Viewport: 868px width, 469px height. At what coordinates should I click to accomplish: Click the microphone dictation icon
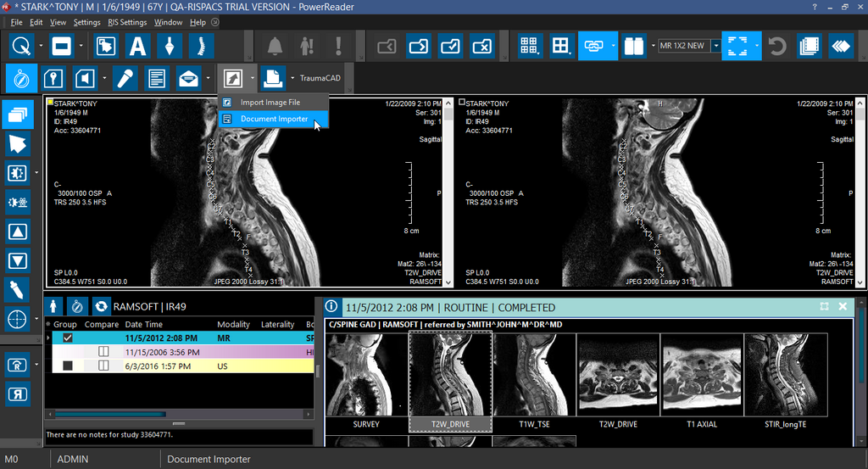tap(125, 79)
